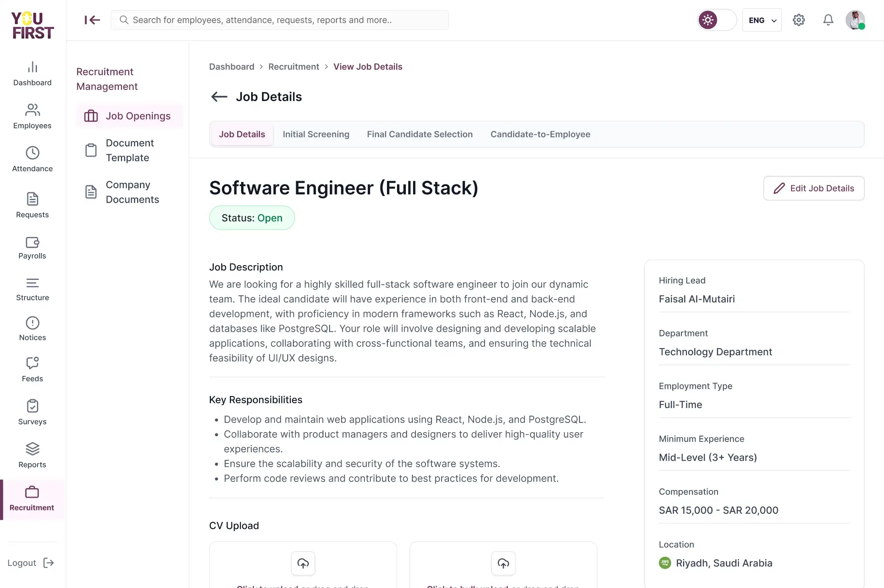Click Riyadh, Saudi Arabia location text
884x588 pixels.
[x=724, y=563]
